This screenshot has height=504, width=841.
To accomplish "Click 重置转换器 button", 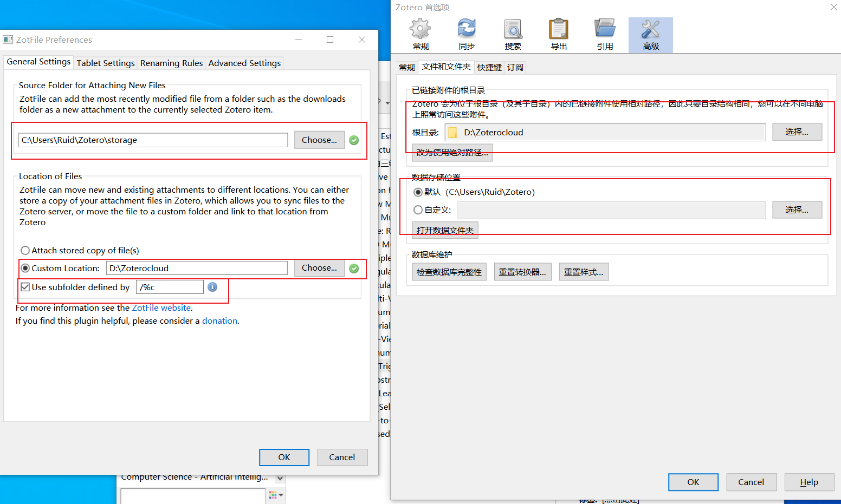I will (522, 272).
